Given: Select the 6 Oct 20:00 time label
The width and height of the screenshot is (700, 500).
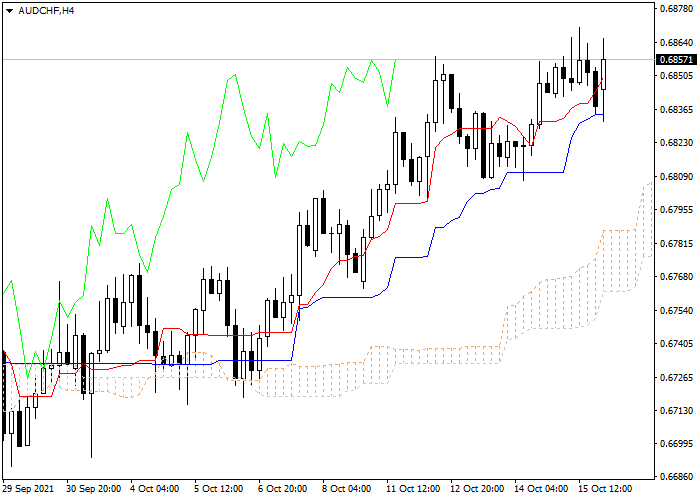Looking at the screenshot, I should 283,489.
